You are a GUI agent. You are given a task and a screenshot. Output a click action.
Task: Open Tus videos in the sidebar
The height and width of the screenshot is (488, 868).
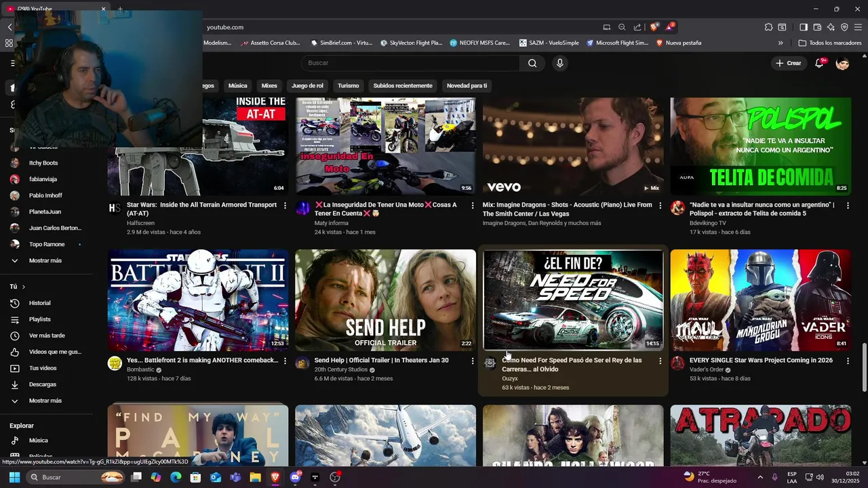coord(42,368)
